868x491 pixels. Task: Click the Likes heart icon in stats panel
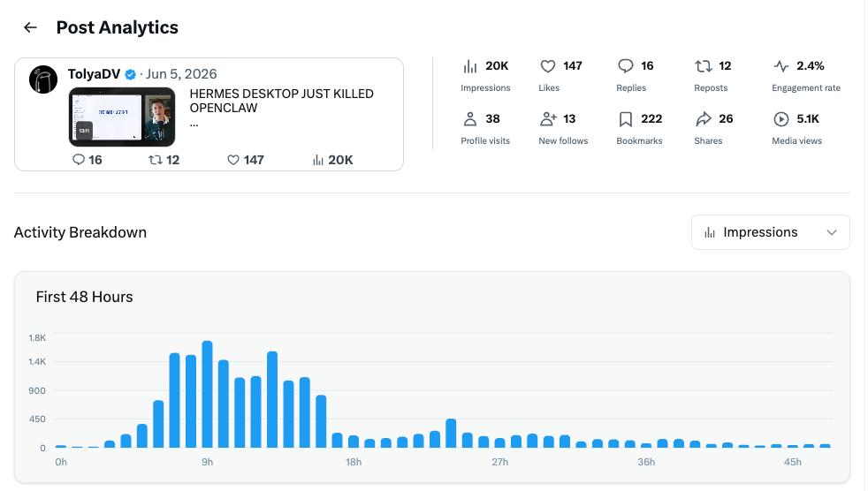click(547, 66)
